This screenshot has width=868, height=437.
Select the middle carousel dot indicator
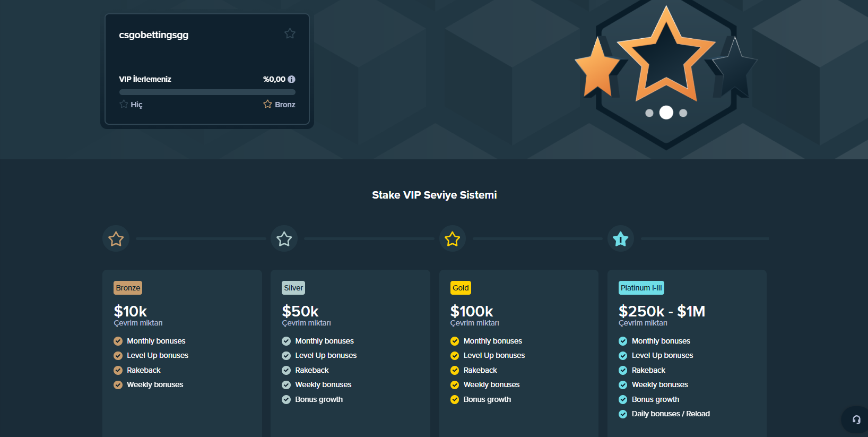point(666,113)
